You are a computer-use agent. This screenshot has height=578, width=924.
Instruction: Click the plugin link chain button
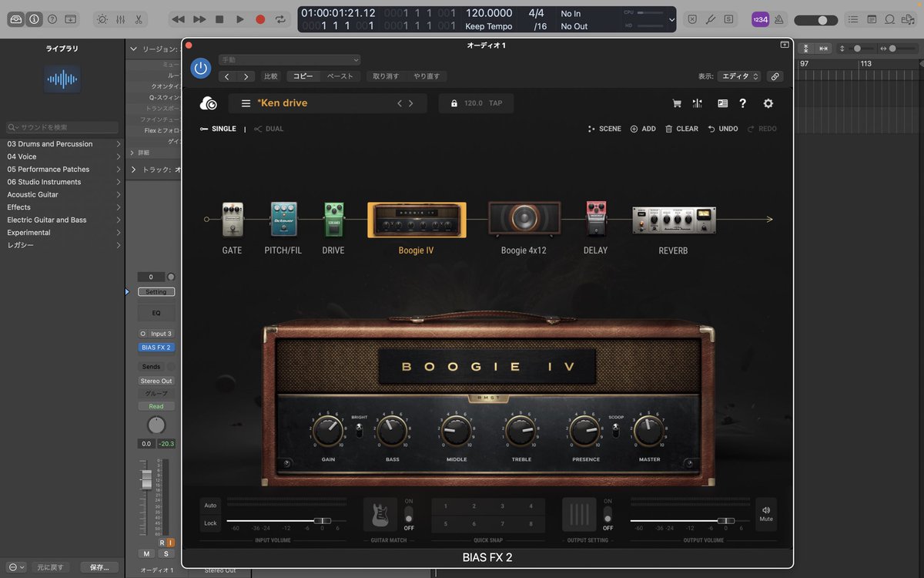point(775,76)
